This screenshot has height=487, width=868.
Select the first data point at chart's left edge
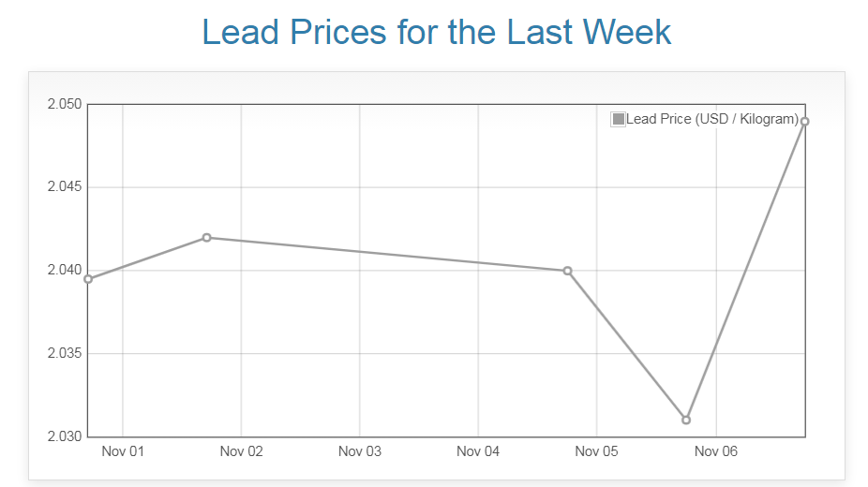(88, 279)
